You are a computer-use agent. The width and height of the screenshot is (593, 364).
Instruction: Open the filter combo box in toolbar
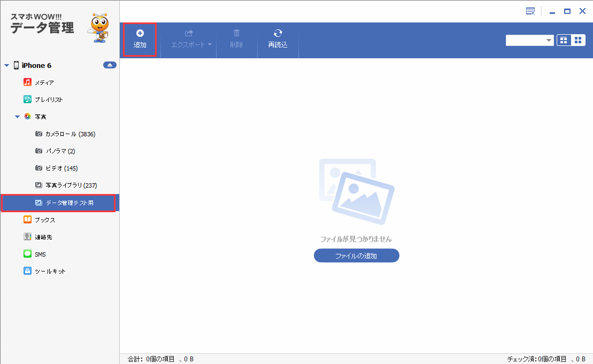tap(529, 41)
